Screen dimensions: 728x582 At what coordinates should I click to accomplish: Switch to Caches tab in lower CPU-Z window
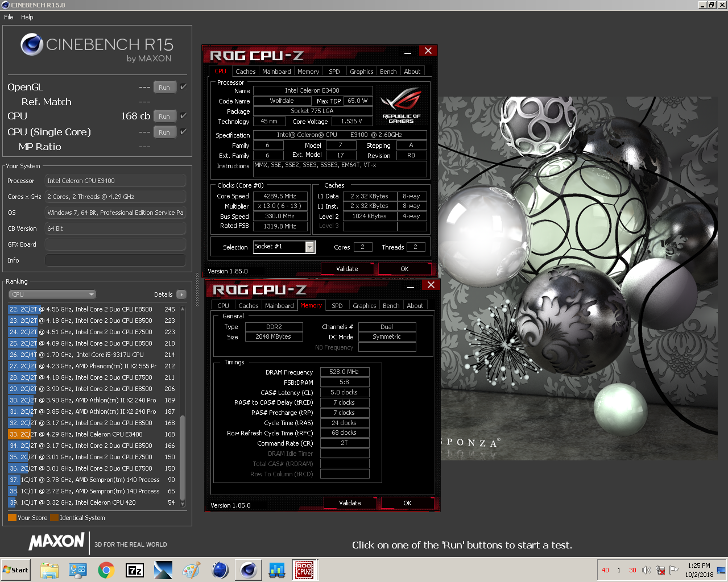point(248,306)
